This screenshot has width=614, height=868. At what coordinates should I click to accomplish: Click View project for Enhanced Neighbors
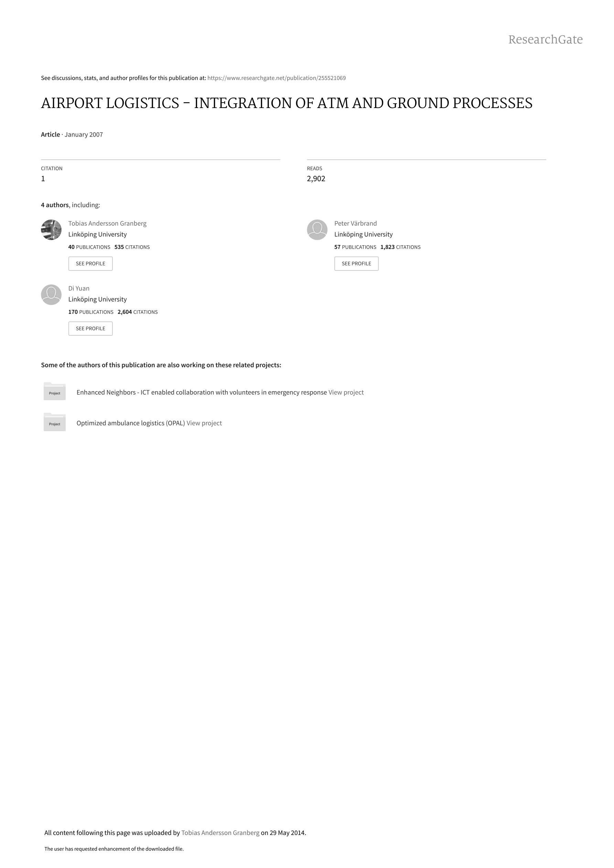(x=346, y=393)
